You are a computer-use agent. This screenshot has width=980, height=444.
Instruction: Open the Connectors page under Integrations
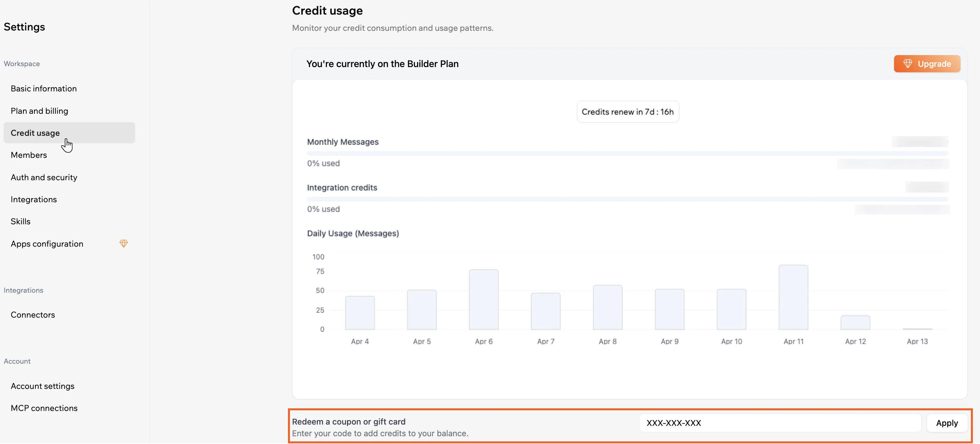[x=33, y=314]
